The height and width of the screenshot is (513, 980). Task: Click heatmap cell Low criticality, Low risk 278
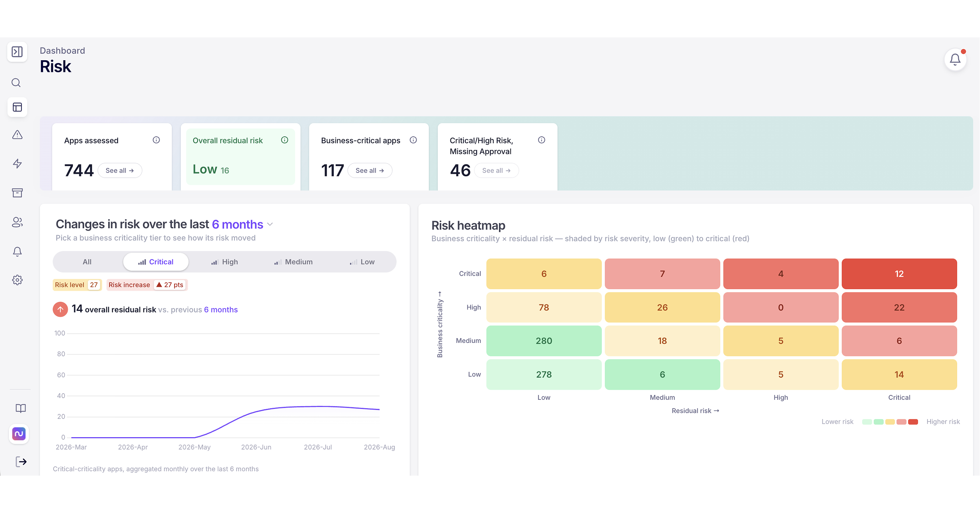544,374
